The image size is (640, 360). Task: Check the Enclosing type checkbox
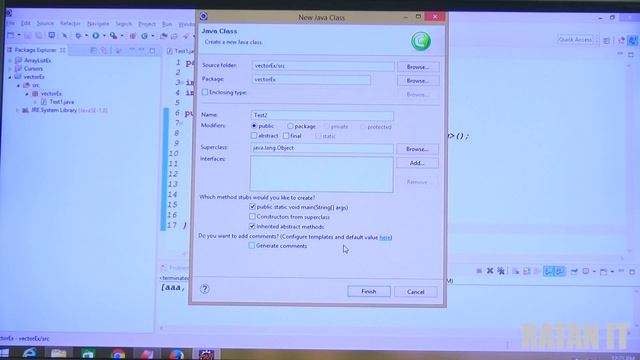coord(204,92)
